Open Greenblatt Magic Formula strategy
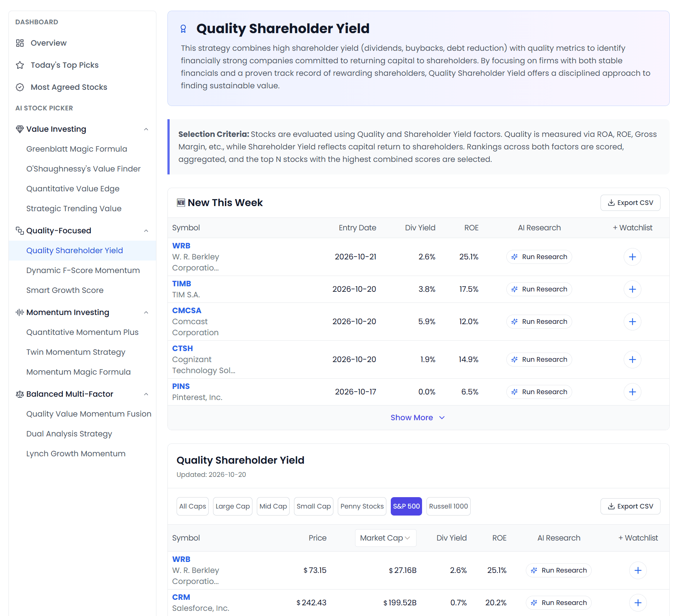This screenshot has width=680, height=616. [x=77, y=149]
